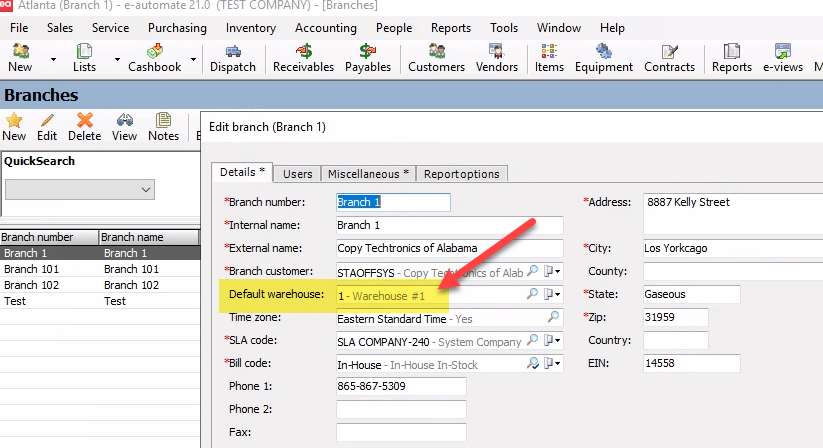Click the Phone 1 field
Screen dimensions: 823x448
point(401,386)
